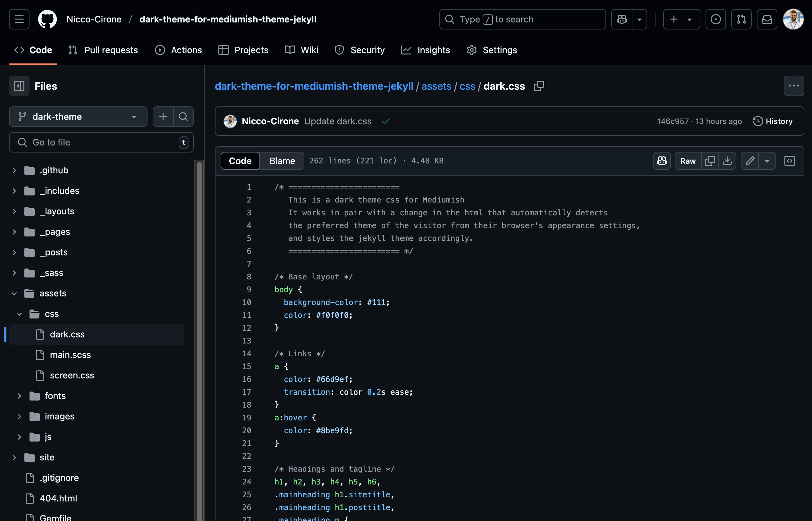Select the Code view toggle
The height and width of the screenshot is (521, 812).
(240, 161)
